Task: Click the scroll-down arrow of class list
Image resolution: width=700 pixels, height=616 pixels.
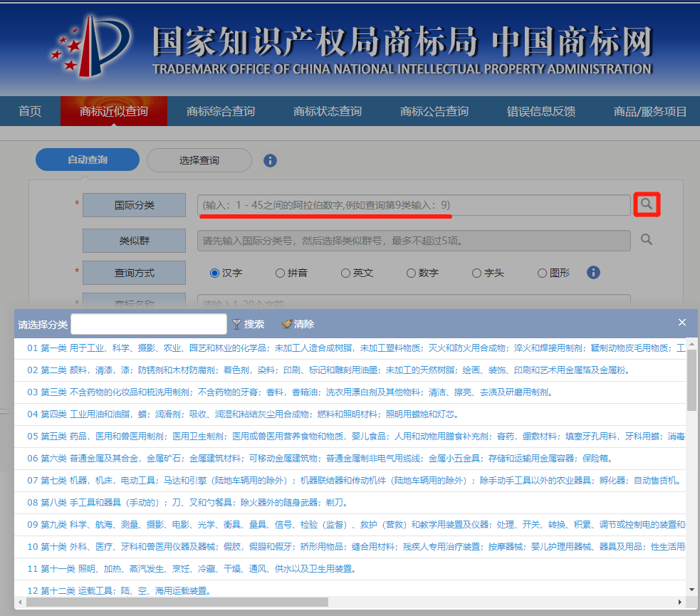Action: click(x=691, y=590)
